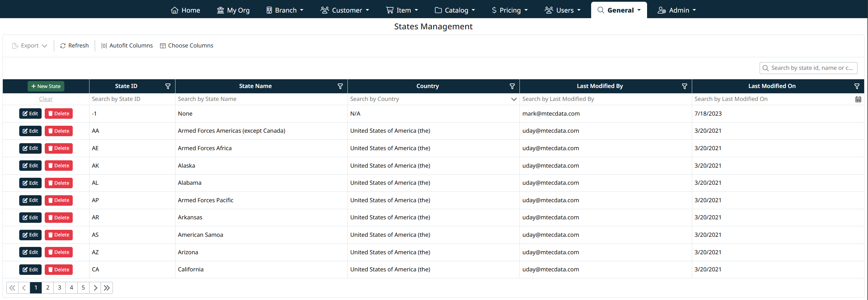Click the New State button
This screenshot has height=300, width=868.
pyautogui.click(x=46, y=86)
